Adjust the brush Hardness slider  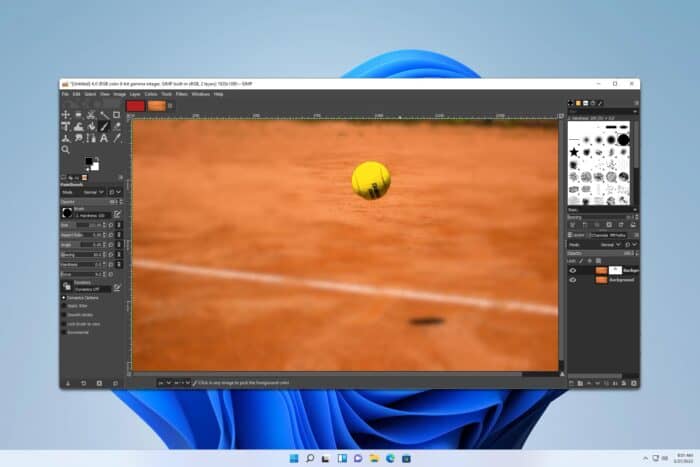coord(81,265)
